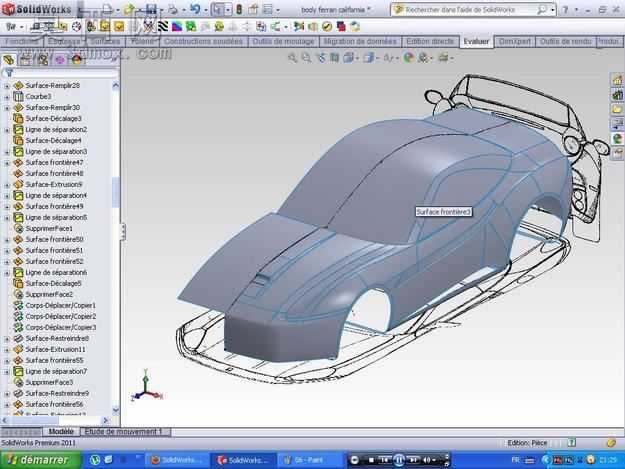
Task: Expand Ligne de séparation6 node
Action: 6,273
